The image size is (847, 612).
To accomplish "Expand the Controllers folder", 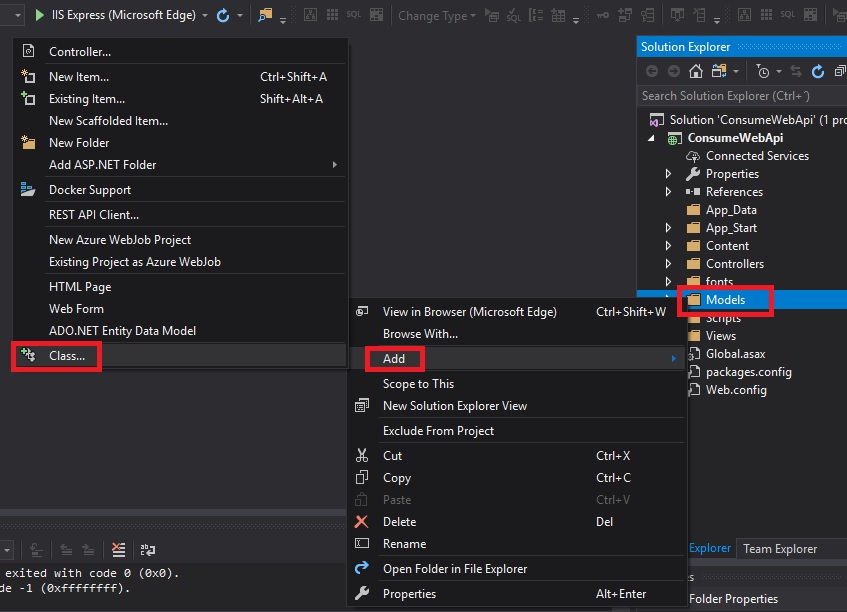I will 670,263.
